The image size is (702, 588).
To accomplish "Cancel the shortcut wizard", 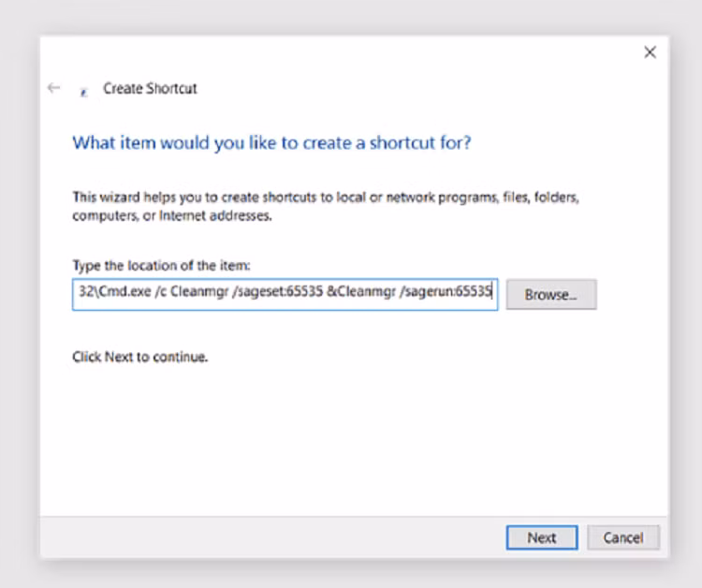I will click(622, 537).
